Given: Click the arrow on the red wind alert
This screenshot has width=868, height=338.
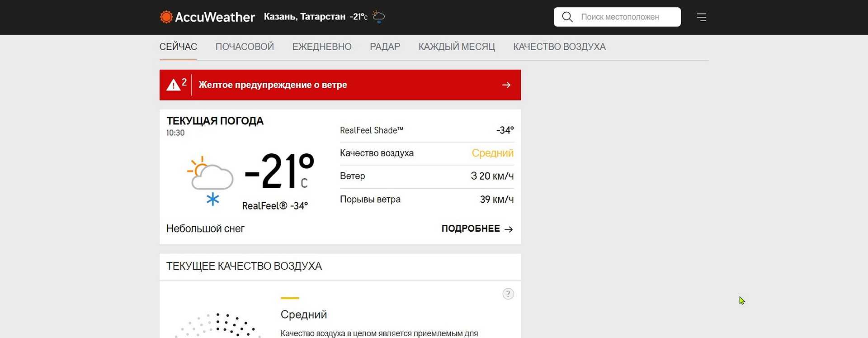Looking at the screenshot, I should coord(506,85).
